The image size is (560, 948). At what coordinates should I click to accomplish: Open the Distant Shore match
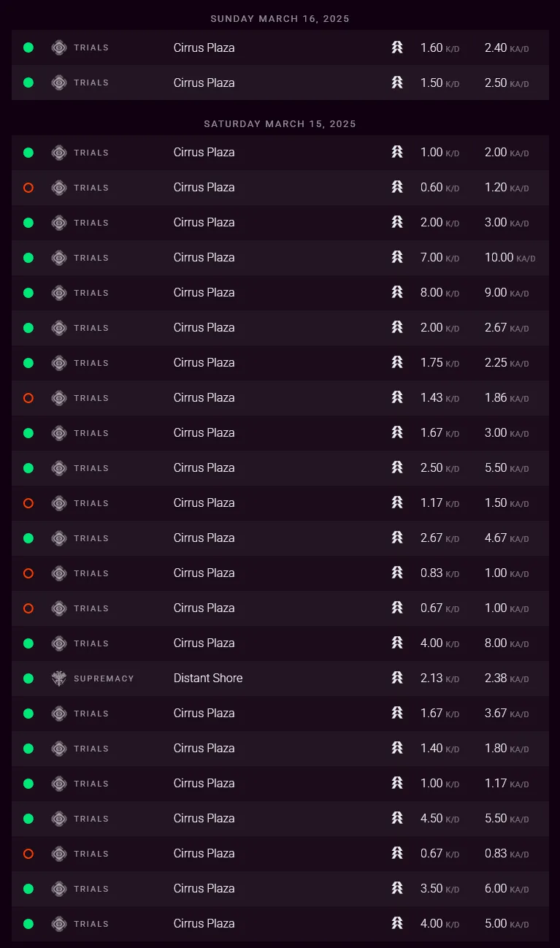208,678
